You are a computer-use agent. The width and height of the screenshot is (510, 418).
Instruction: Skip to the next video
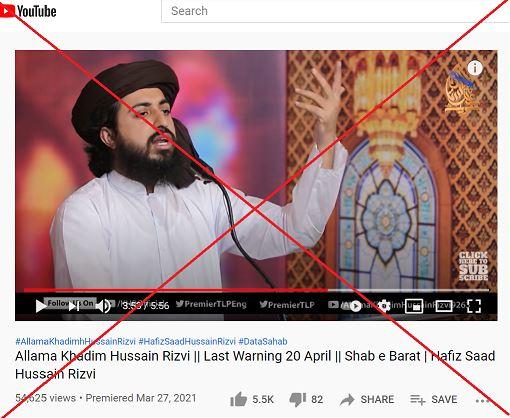coord(74,306)
